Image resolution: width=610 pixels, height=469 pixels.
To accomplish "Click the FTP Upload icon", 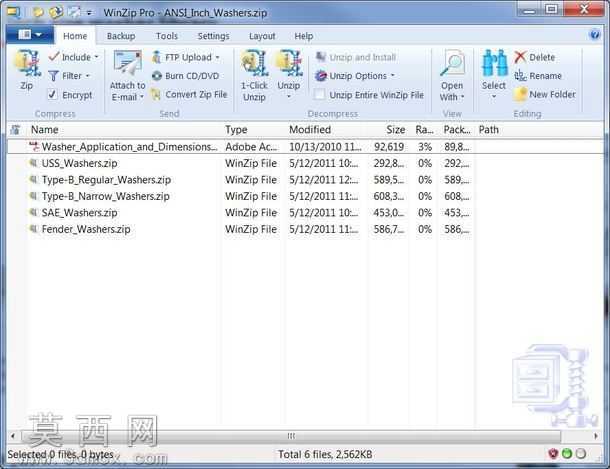I will pos(156,57).
